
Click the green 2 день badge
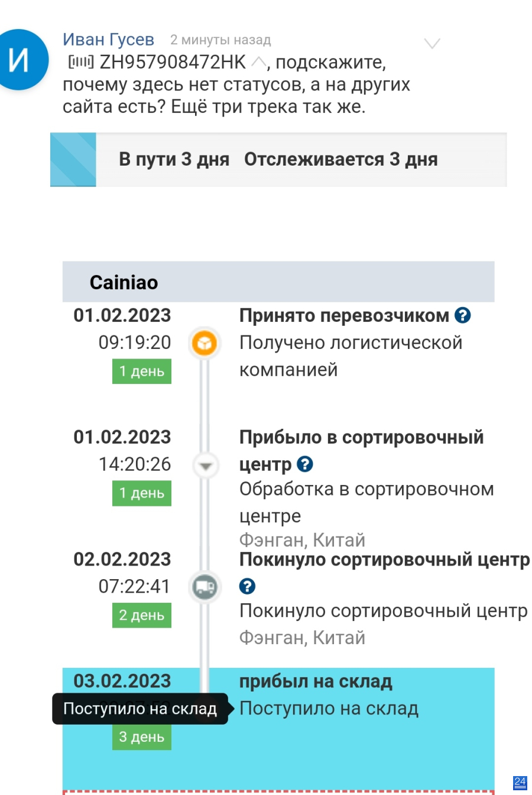[x=142, y=615]
